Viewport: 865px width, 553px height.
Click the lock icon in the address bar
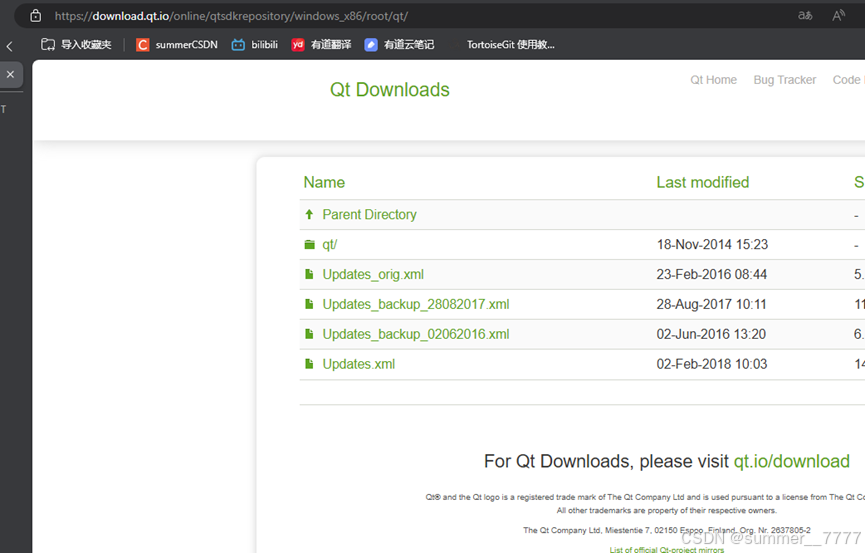[36, 15]
